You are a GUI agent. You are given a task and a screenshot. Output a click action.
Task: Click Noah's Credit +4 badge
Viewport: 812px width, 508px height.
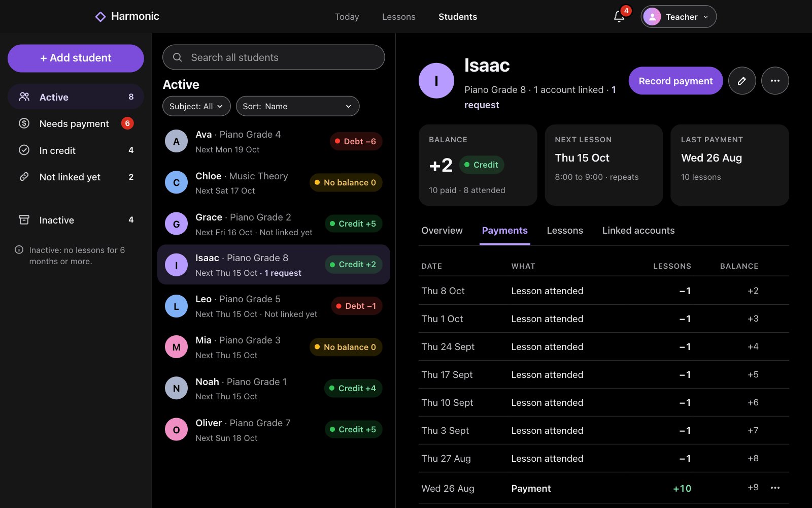(353, 388)
